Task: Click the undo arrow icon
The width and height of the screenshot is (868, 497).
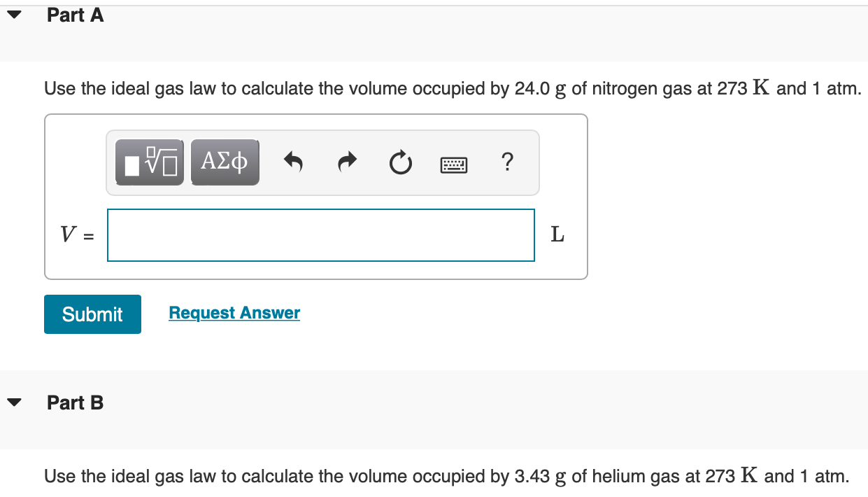Action: [x=293, y=162]
